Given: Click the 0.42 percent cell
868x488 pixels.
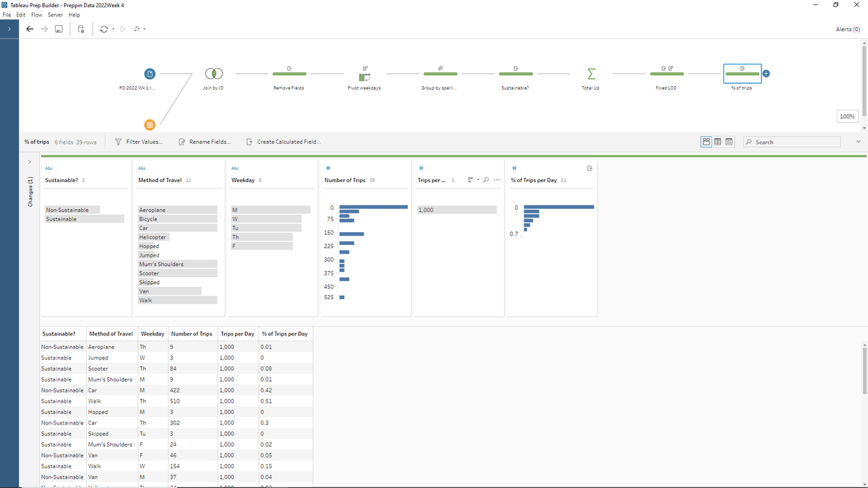Looking at the screenshot, I should click(284, 390).
